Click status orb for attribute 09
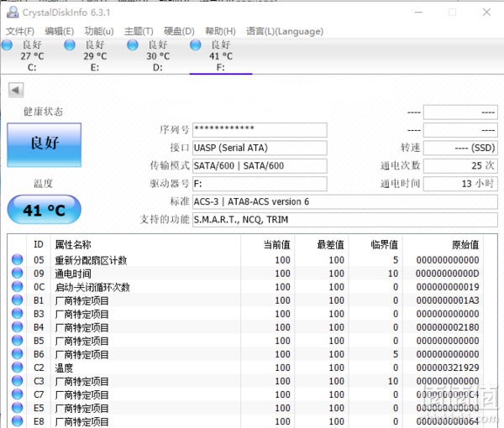Image resolution: width=504 pixels, height=428 pixels. (17, 273)
